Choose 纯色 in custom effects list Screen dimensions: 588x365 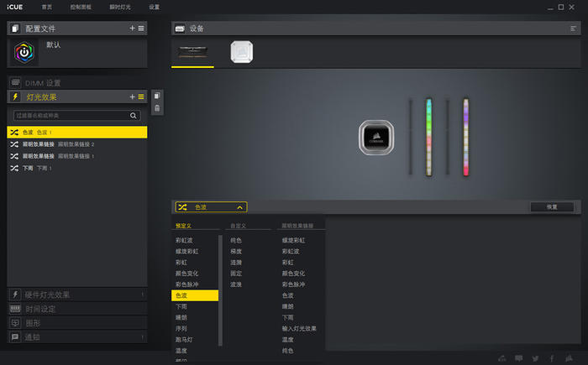[x=236, y=240]
